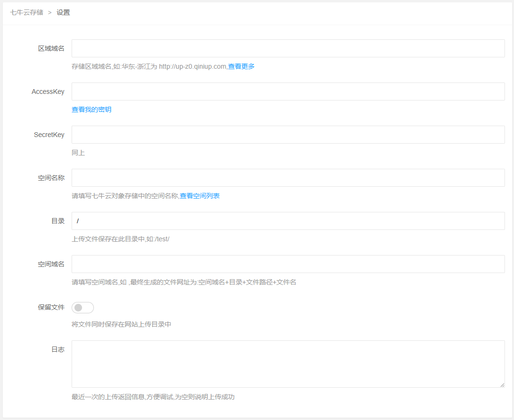Click the 七牛云存储 breadcrumb
The height and width of the screenshot is (420, 514).
(x=27, y=12)
